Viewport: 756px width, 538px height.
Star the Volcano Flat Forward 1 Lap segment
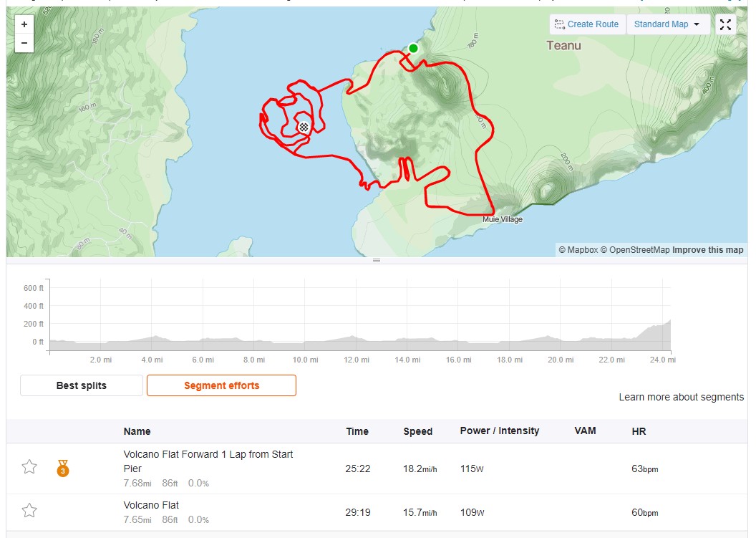click(x=29, y=466)
